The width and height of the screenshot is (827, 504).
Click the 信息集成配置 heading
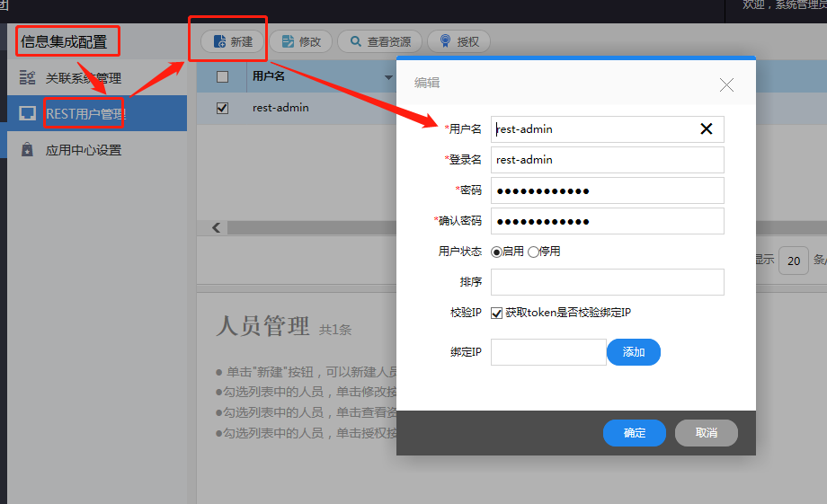[64, 41]
